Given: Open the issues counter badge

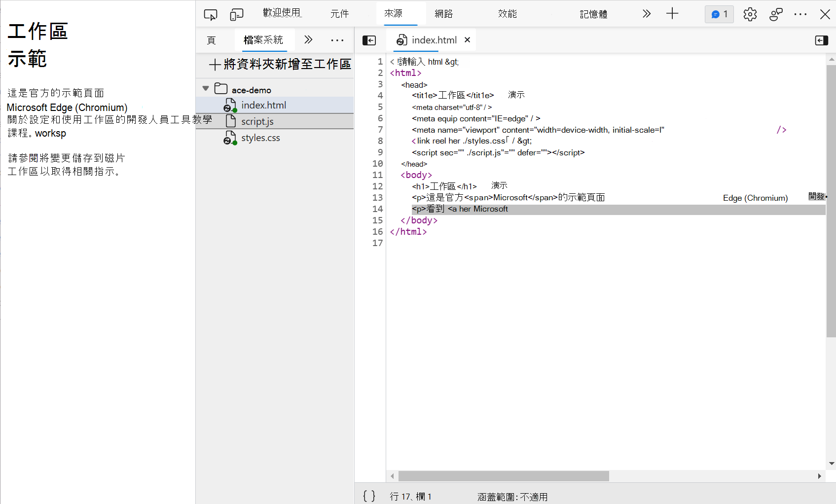Looking at the screenshot, I should click(720, 14).
